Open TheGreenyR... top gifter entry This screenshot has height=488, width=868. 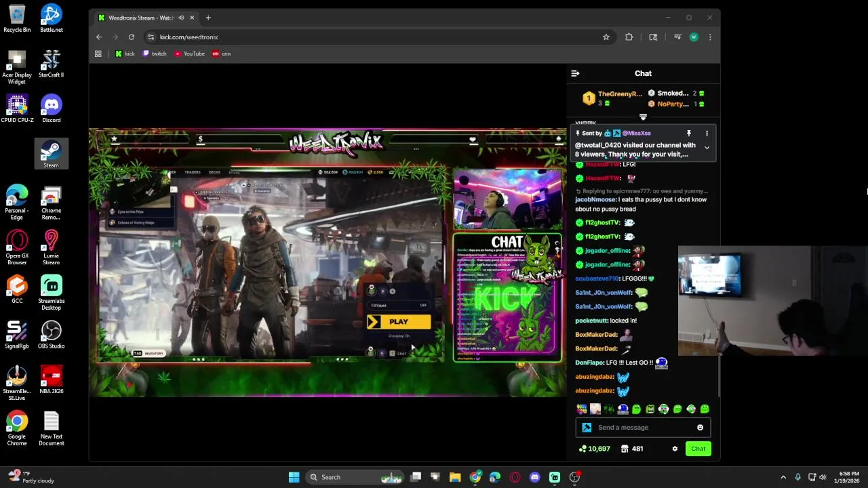[x=612, y=98]
